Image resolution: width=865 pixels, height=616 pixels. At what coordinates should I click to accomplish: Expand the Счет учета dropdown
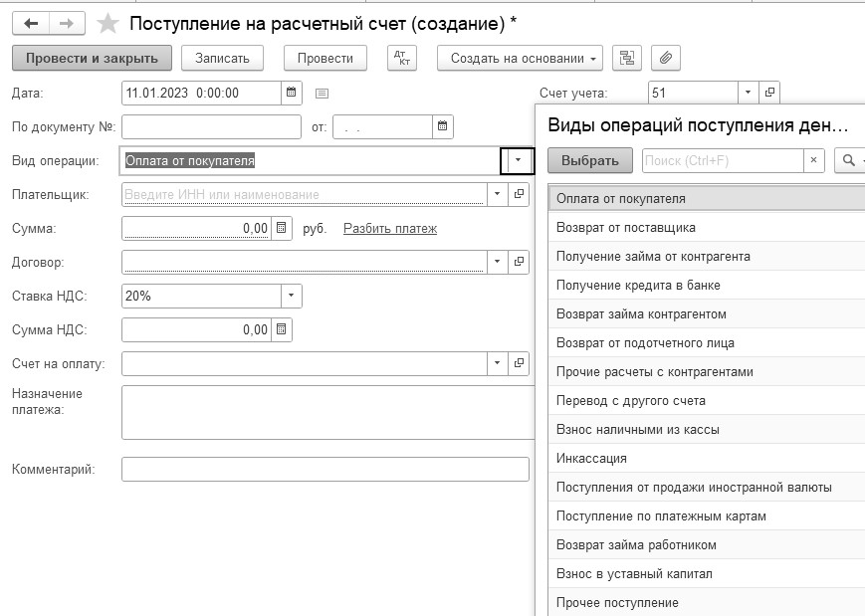749,93
